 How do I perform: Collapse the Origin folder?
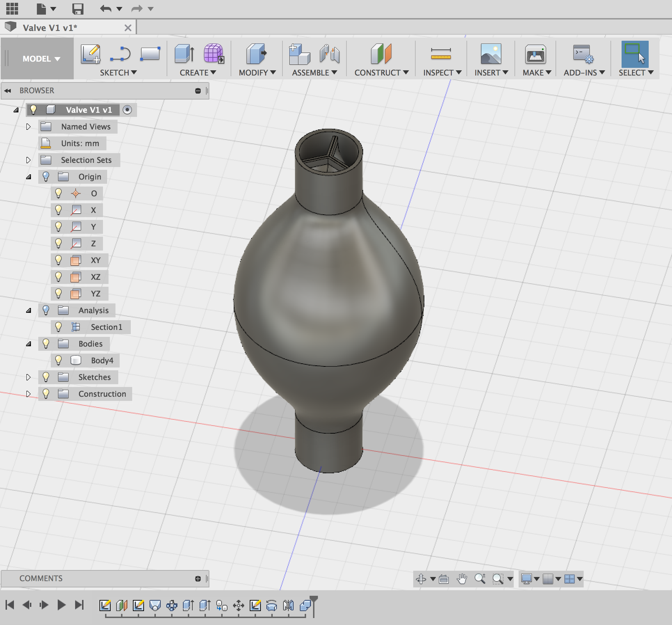(29, 177)
